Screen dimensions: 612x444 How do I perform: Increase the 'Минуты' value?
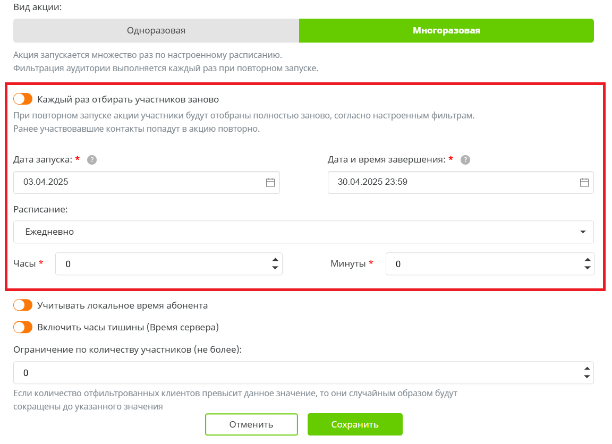(587, 259)
